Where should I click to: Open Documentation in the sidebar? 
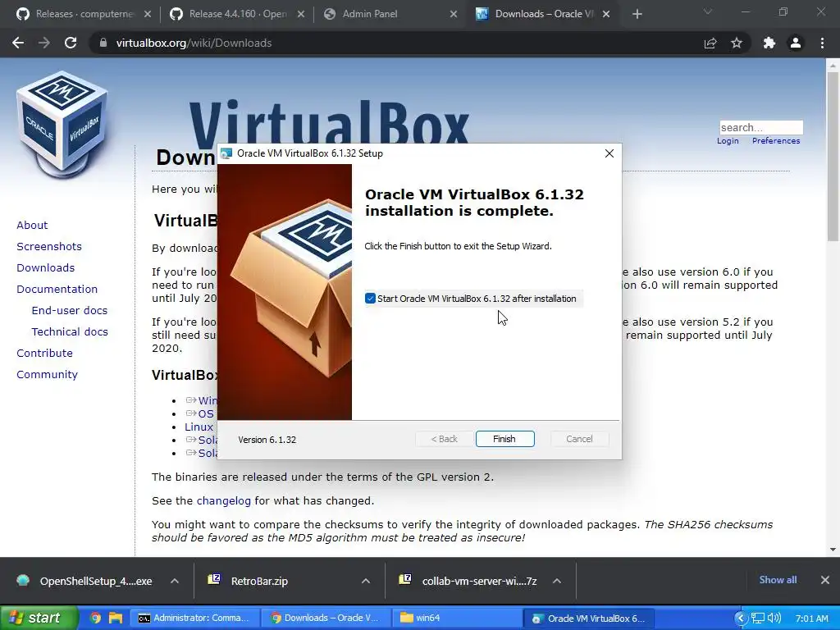pos(57,290)
